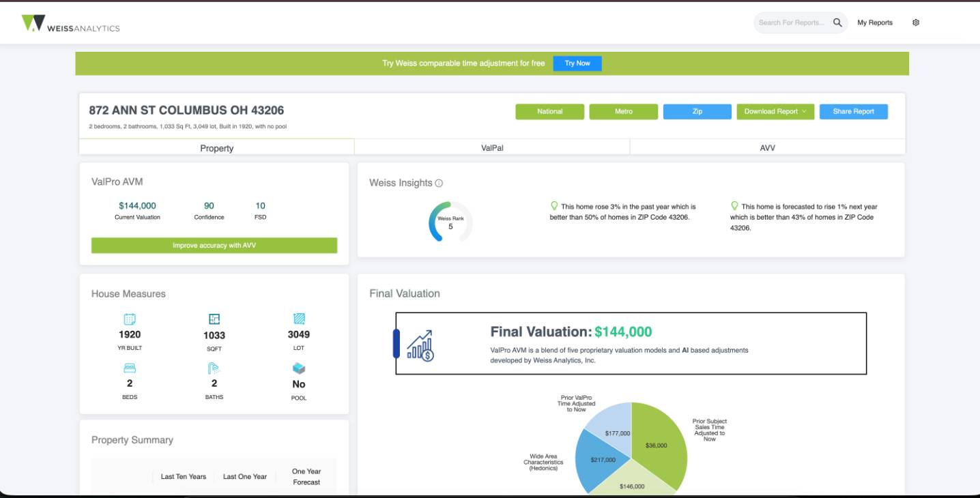This screenshot has height=498, width=980.
Task: Click the House Measures heading
Action: tap(128, 294)
